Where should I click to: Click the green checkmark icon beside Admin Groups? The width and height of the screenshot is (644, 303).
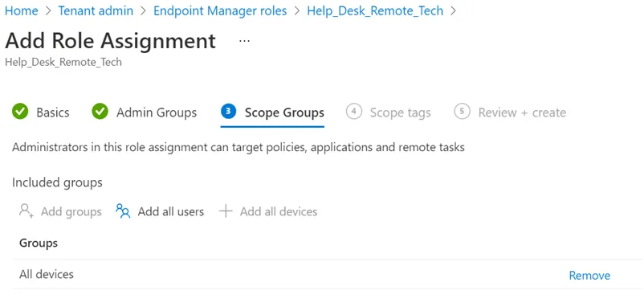coord(100,112)
